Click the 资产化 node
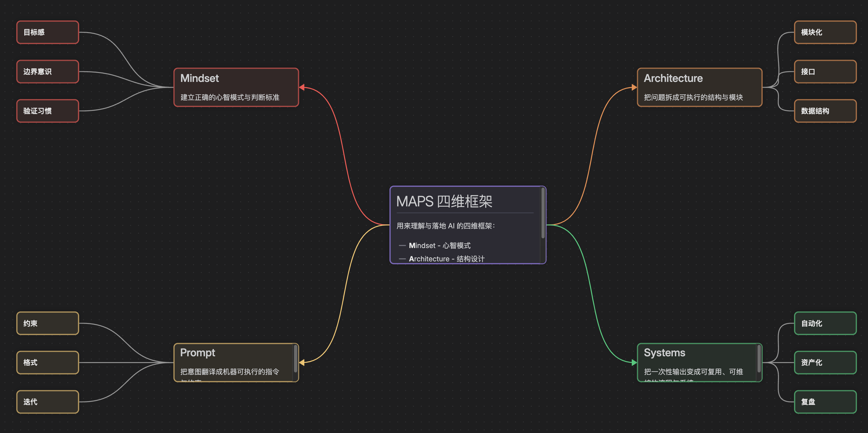868x433 pixels. [825, 362]
